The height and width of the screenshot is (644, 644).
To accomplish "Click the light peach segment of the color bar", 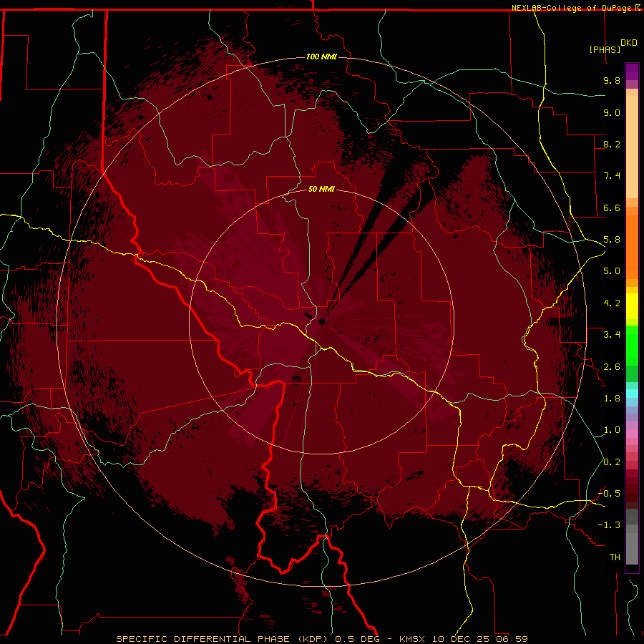I will pos(632,147).
